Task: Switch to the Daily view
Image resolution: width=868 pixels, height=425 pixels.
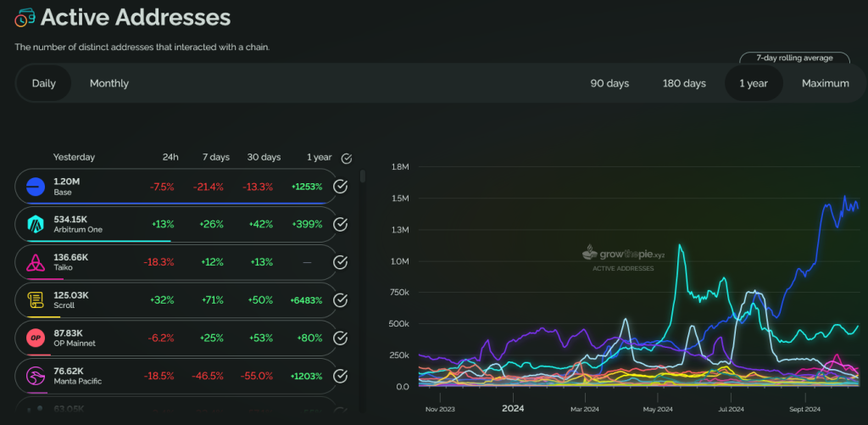Action: point(44,83)
